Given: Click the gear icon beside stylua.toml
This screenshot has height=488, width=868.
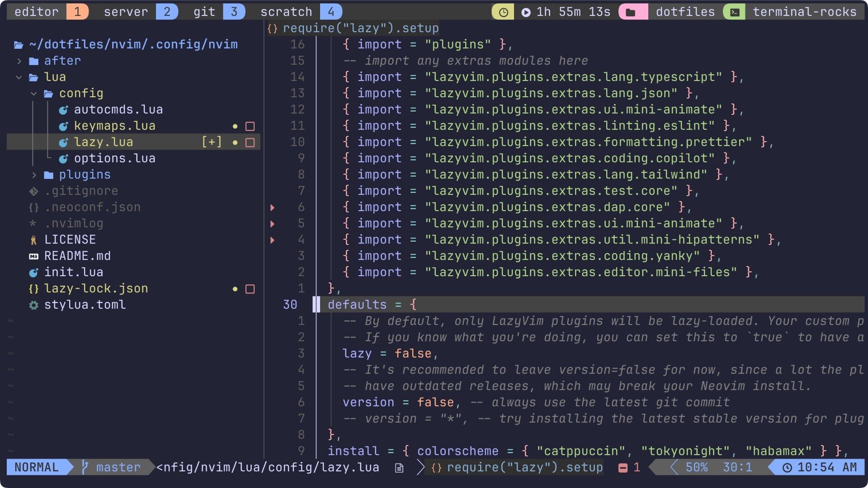Looking at the screenshot, I should pos(33,305).
